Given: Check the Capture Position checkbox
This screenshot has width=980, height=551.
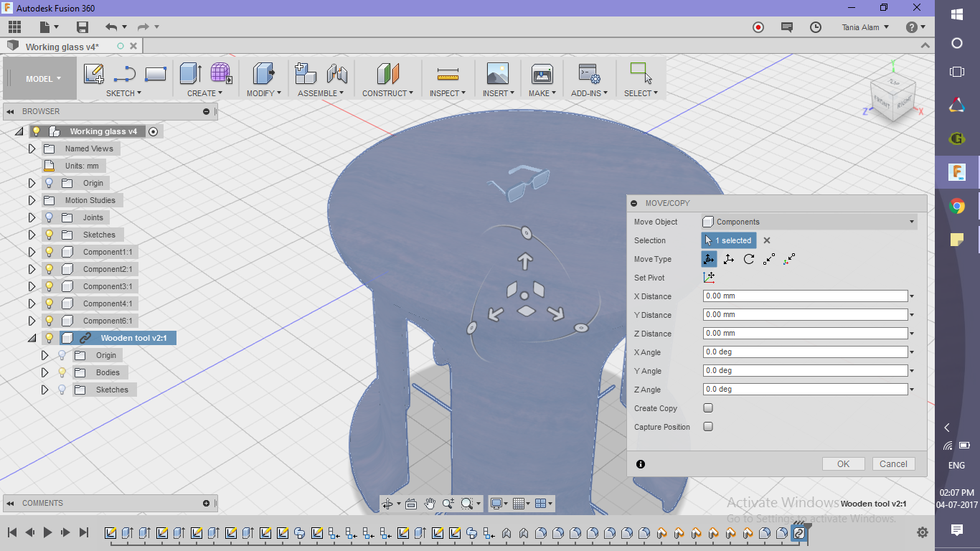Looking at the screenshot, I should click(x=708, y=427).
